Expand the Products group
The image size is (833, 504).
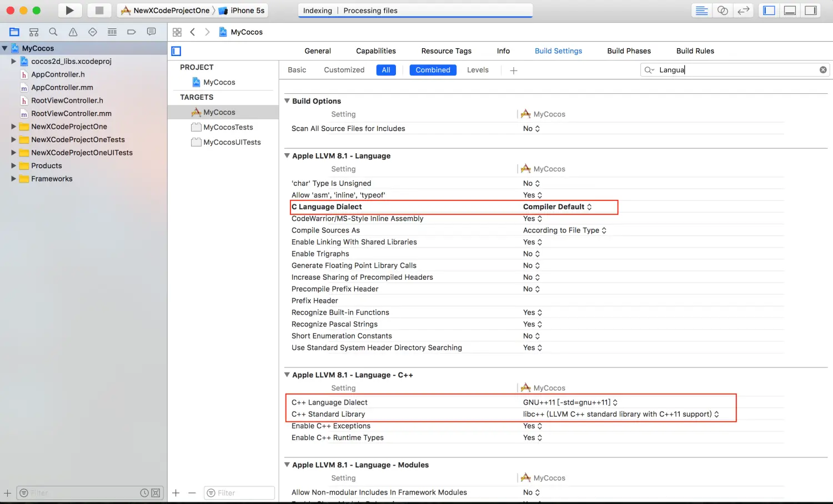coord(14,166)
